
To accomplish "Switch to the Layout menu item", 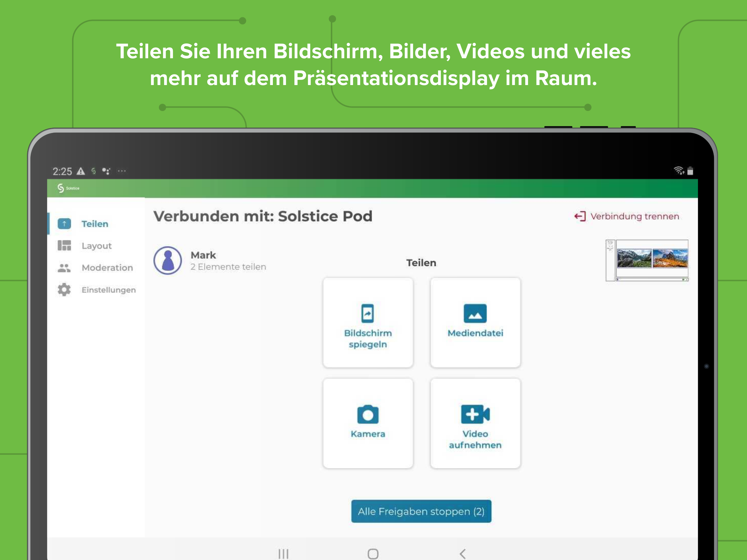I will [97, 246].
